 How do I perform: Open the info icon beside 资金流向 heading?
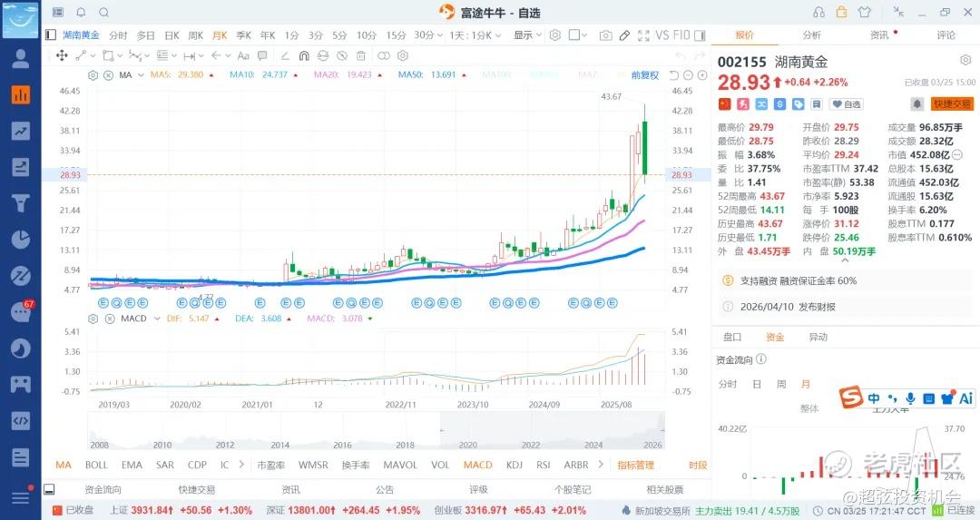coord(761,358)
